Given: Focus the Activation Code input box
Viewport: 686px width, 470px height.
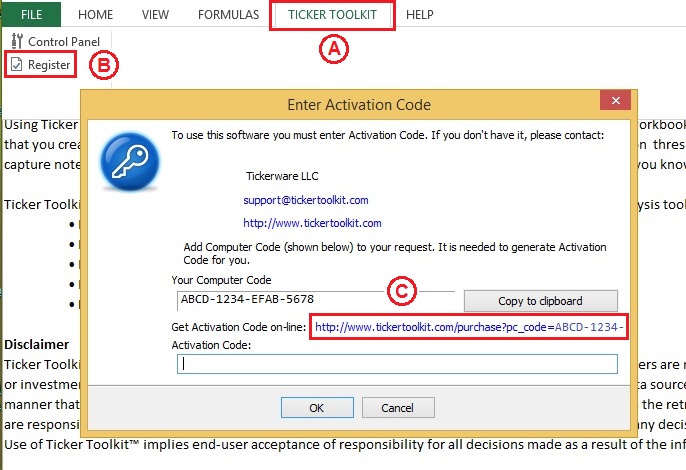Looking at the screenshot, I should pyautogui.click(x=397, y=364).
